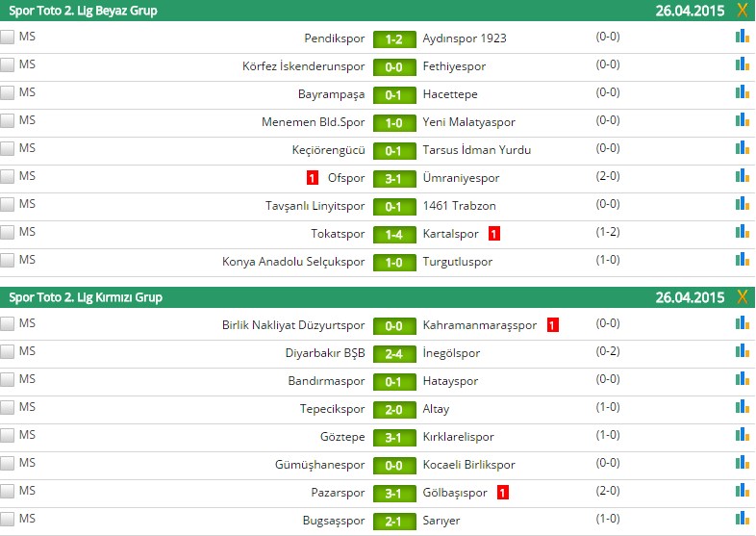Open statistics chart icon for Diyarbakır BŞB match

pos(742,351)
